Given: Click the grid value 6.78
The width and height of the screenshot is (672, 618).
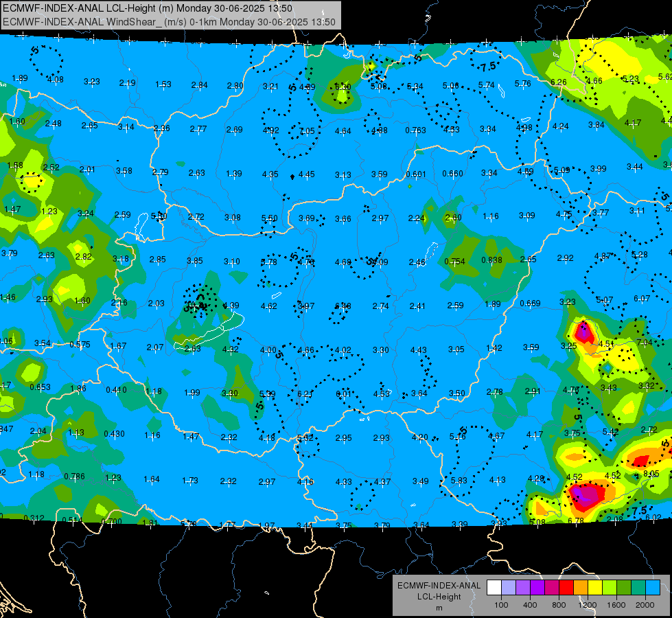Looking at the screenshot, I should [576, 520].
